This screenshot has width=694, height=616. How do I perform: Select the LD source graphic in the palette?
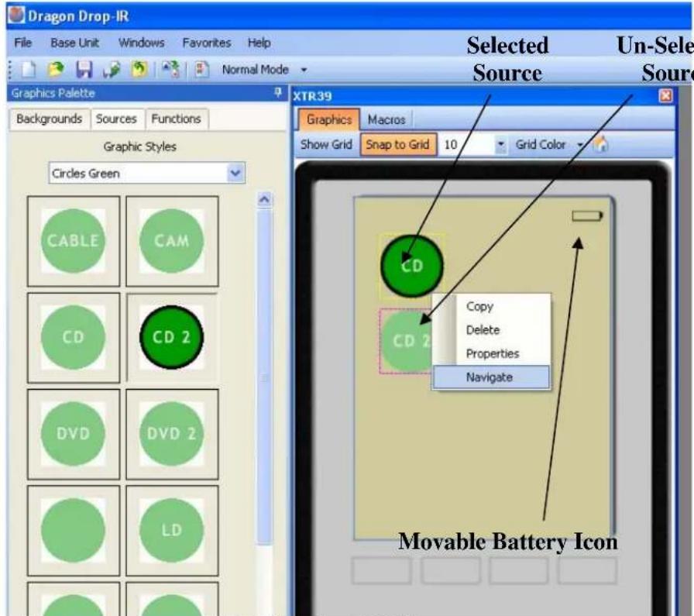tap(172, 531)
